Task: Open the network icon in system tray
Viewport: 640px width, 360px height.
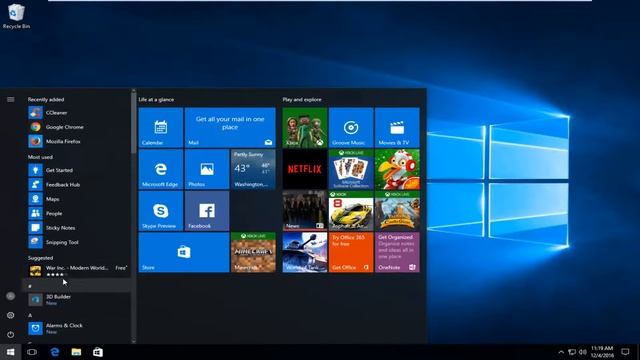Action: (x=572, y=352)
